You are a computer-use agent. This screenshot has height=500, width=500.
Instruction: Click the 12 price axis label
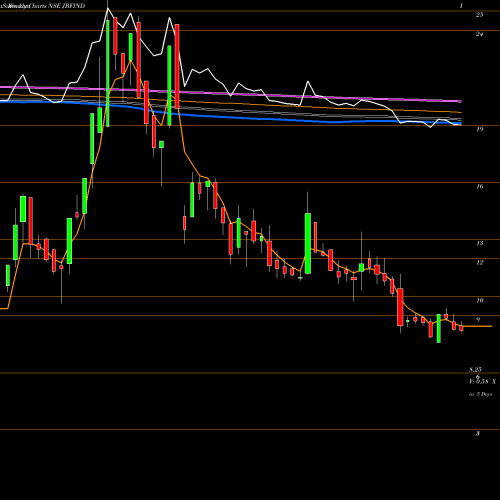click(479, 263)
